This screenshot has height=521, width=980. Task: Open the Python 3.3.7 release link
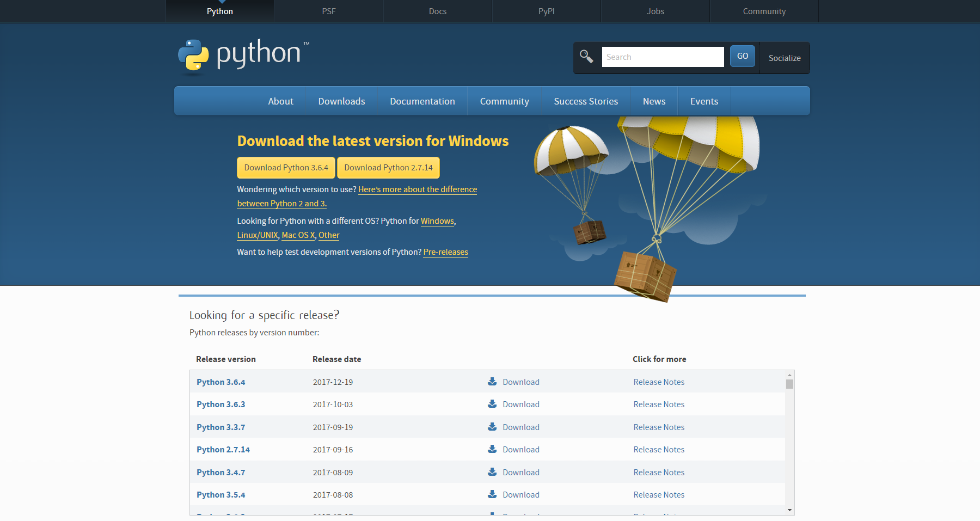click(x=221, y=427)
